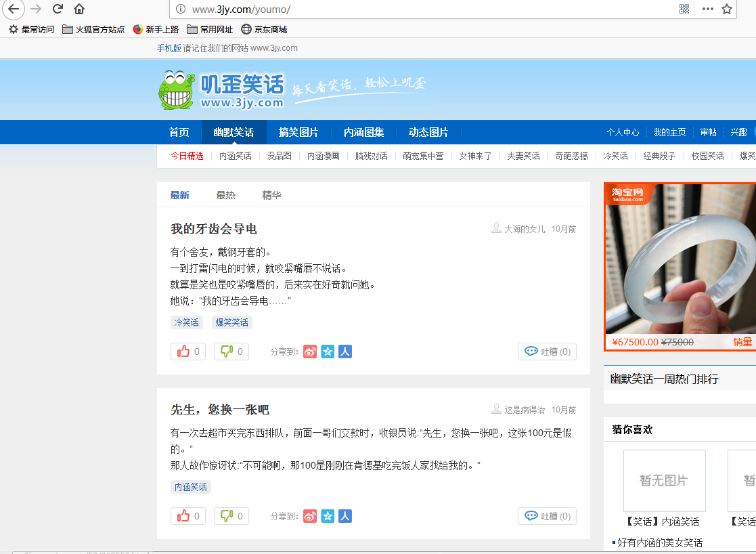Viewport: 756px width, 554px height.
Task: Go back using browser back arrow
Action: [13, 9]
